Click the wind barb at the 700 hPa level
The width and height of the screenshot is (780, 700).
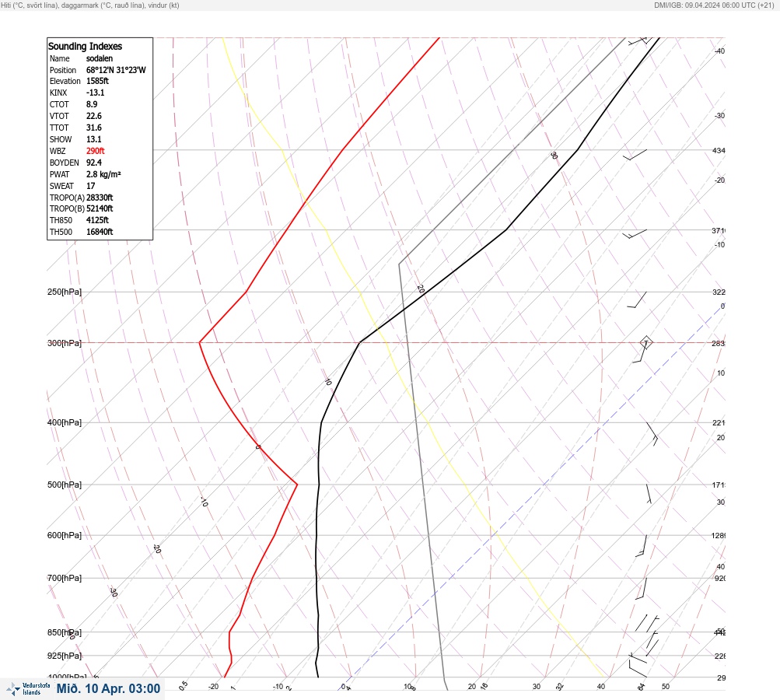click(x=642, y=589)
